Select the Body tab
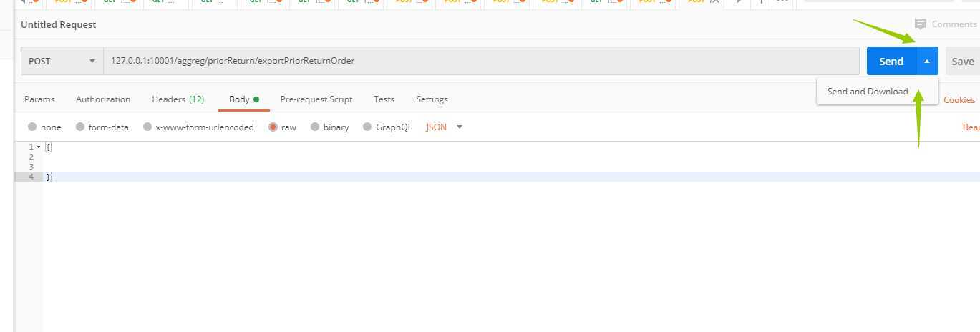Image resolution: width=980 pixels, height=332 pixels. [x=243, y=99]
